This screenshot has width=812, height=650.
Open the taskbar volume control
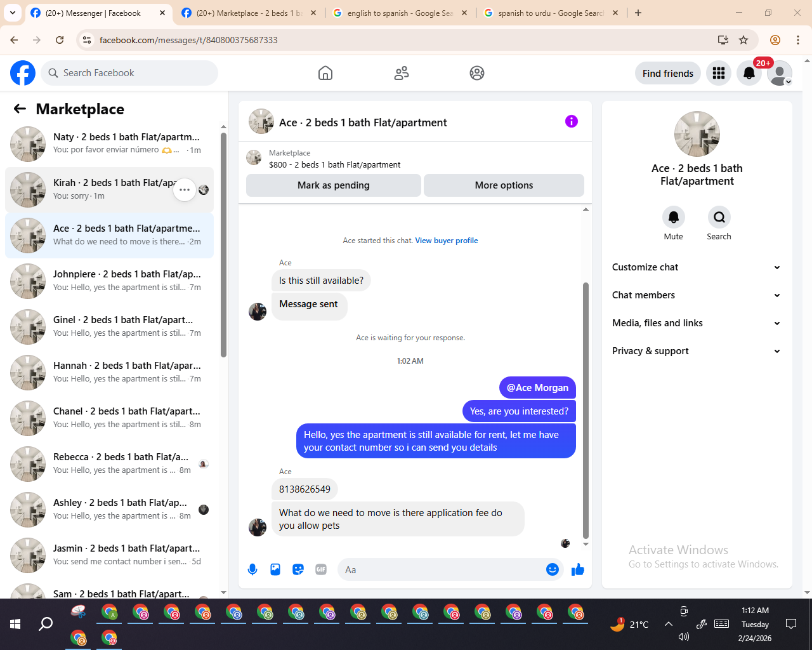[684, 637]
